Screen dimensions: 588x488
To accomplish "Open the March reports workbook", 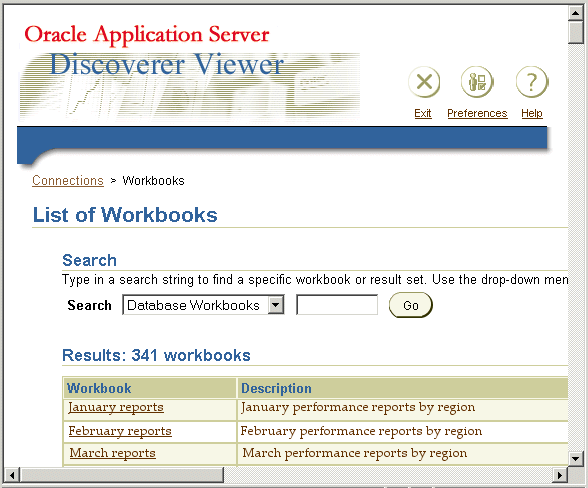I will tap(112, 453).
